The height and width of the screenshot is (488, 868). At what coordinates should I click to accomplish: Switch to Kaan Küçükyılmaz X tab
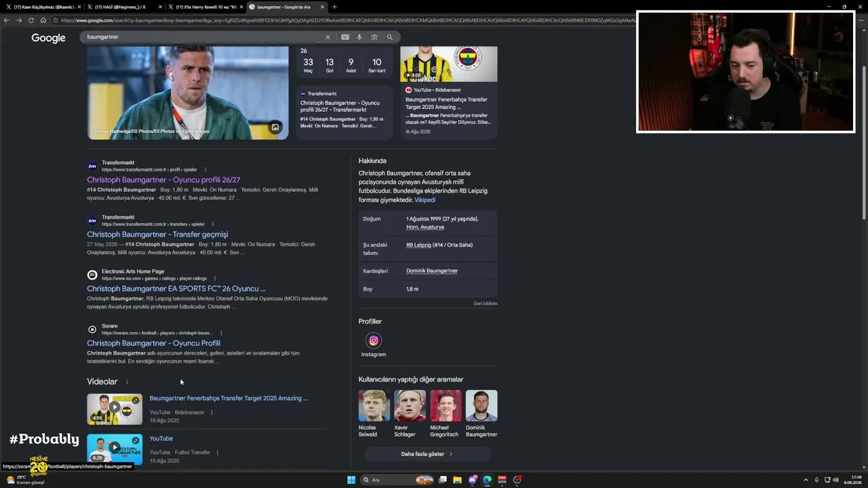coord(42,7)
